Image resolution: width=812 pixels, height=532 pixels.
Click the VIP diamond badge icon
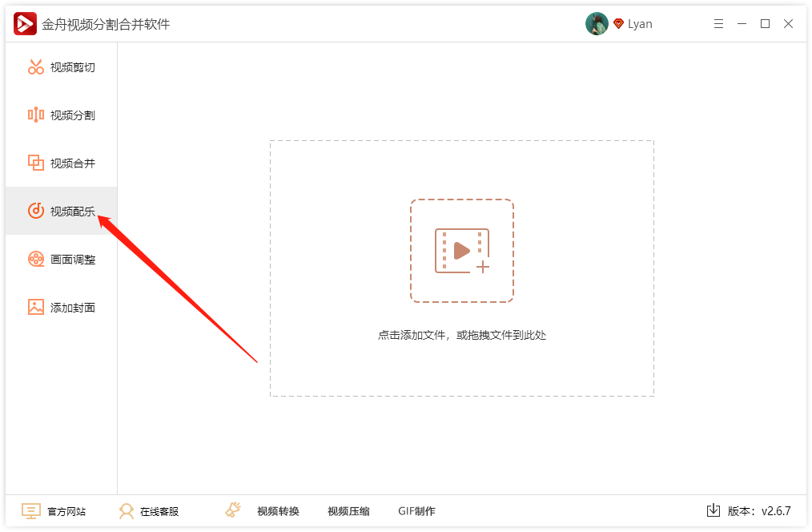[x=618, y=24]
